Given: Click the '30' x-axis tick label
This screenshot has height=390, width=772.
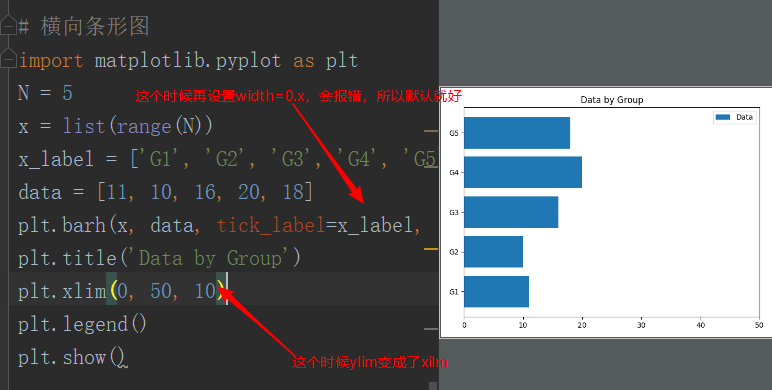Looking at the screenshot, I should (641, 325).
